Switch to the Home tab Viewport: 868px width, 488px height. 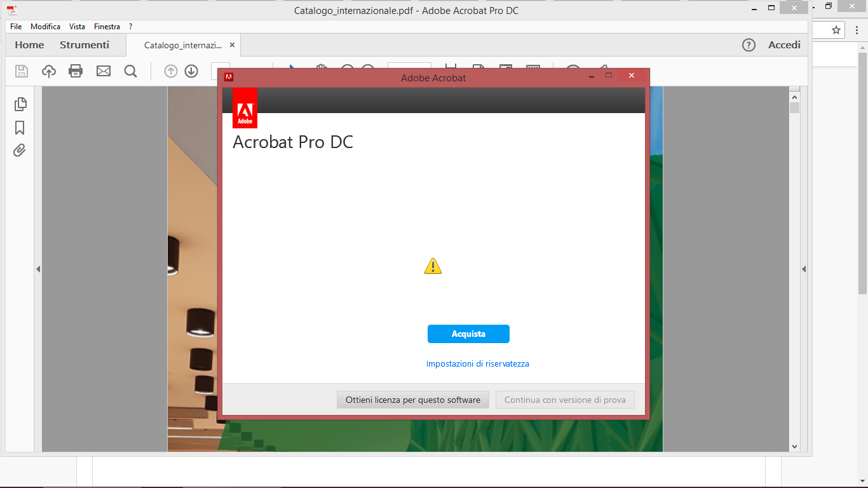tap(29, 45)
